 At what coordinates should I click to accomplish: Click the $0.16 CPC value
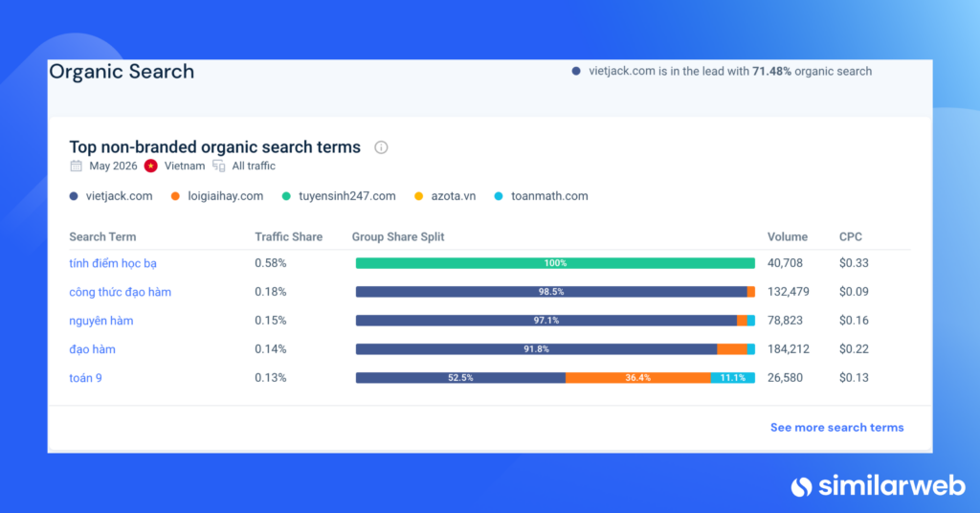[x=854, y=322]
